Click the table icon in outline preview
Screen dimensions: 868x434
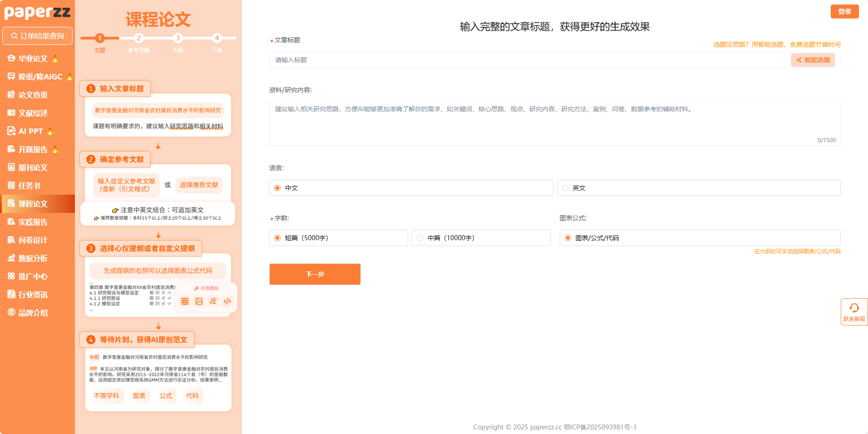click(x=185, y=301)
